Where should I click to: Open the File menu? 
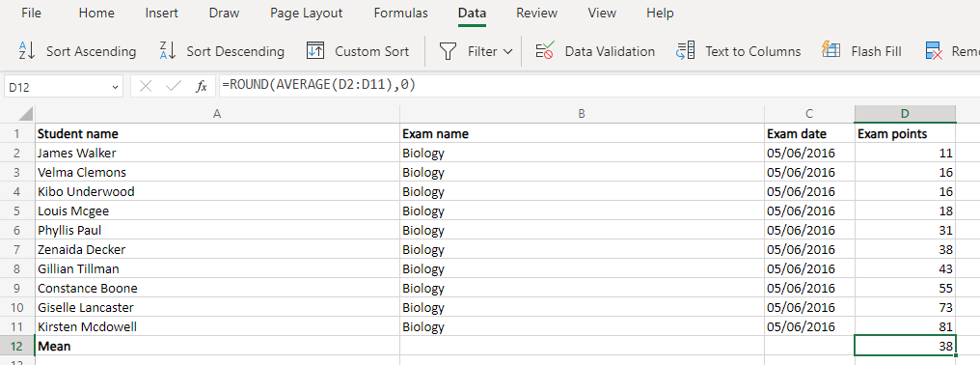tap(31, 14)
